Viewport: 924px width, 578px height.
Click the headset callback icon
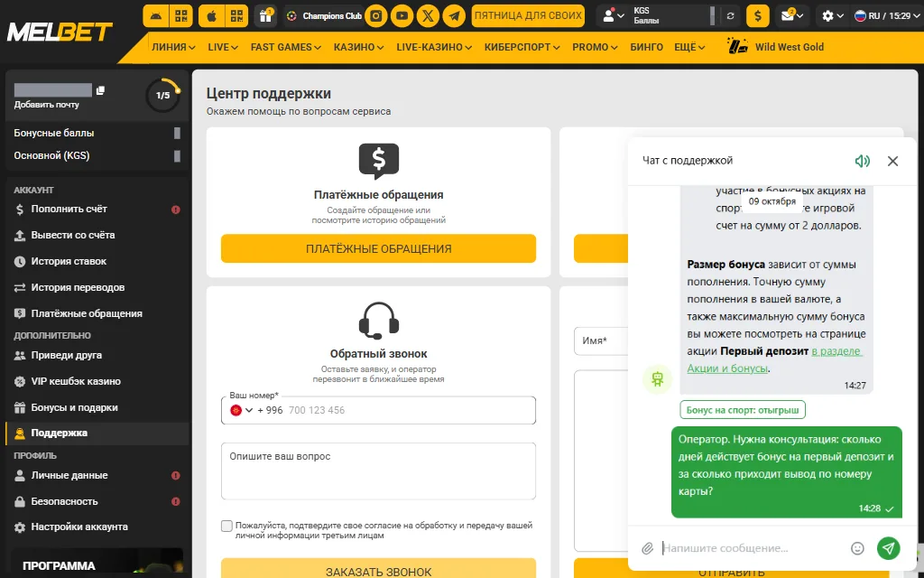click(x=379, y=321)
